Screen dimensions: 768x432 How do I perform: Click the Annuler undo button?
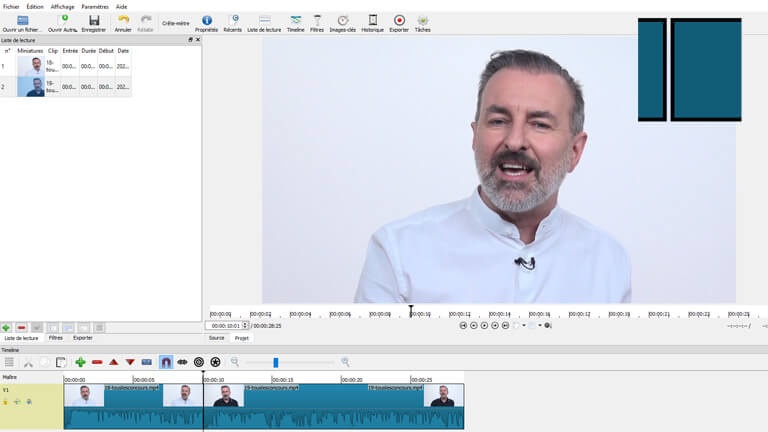point(123,21)
